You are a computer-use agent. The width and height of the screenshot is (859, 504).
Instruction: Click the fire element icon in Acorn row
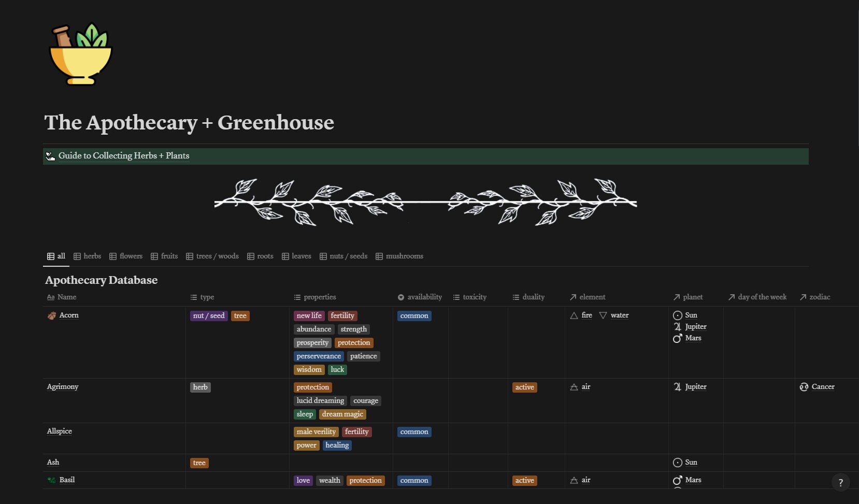[x=574, y=315]
